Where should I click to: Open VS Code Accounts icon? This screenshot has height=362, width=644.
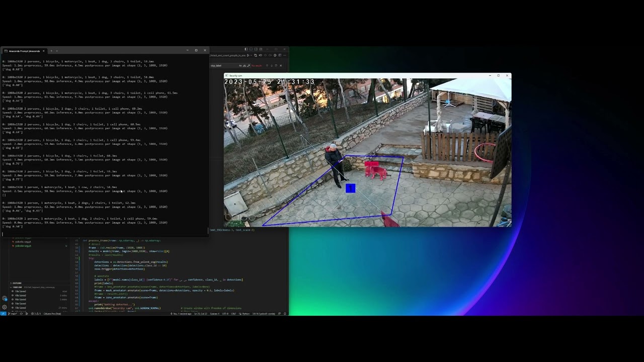point(5,298)
